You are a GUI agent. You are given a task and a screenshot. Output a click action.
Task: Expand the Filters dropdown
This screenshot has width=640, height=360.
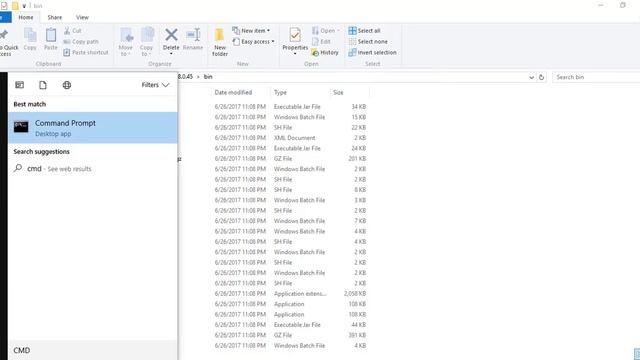[155, 85]
